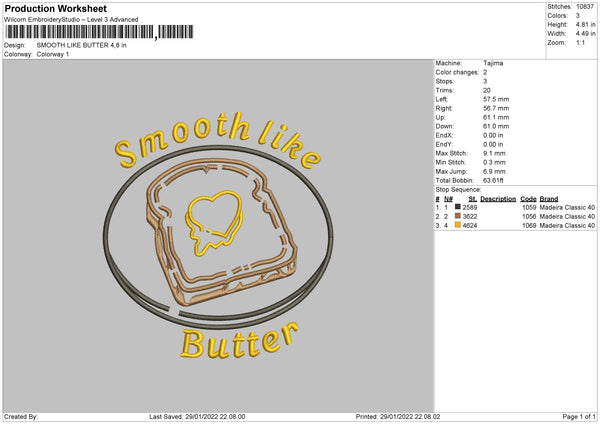This screenshot has width=600, height=424.
Task: Click design name 'SMOOTH LIKE BUTTER 4,8 in'
Action: tap(82, 45)
